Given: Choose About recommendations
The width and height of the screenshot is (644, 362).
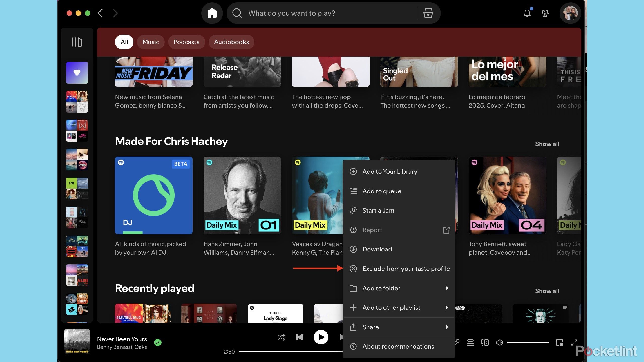Looking at the screenshot, I should (399, 346).
